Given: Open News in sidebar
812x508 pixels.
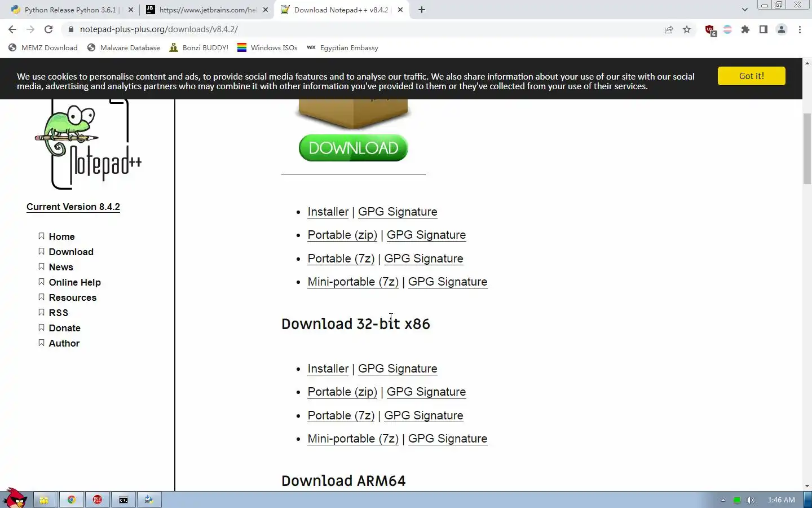Looking at the screenshot, I should pos(61,267).
